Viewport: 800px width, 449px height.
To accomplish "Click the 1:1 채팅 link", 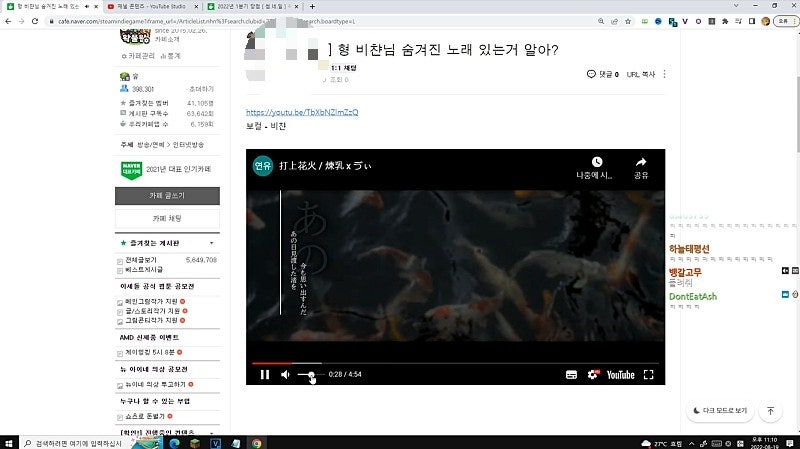I will [343, 68].
